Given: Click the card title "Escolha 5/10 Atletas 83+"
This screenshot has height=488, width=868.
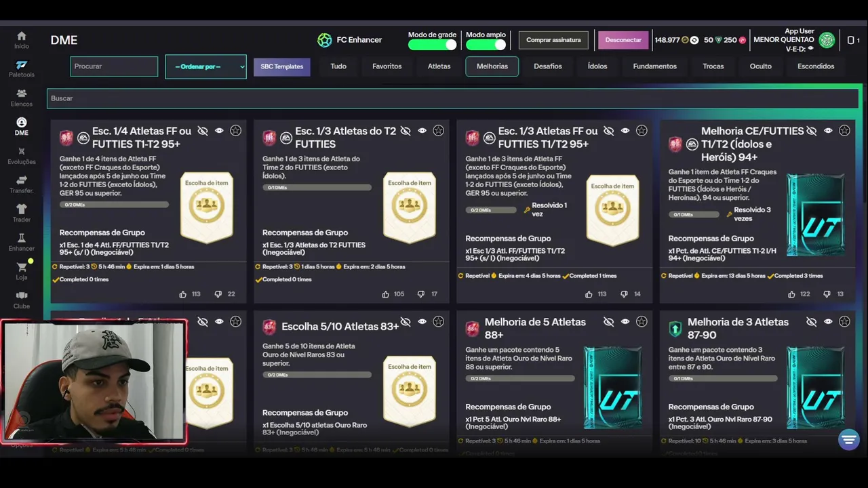Looking at the screenshot, I should [340, 327].
